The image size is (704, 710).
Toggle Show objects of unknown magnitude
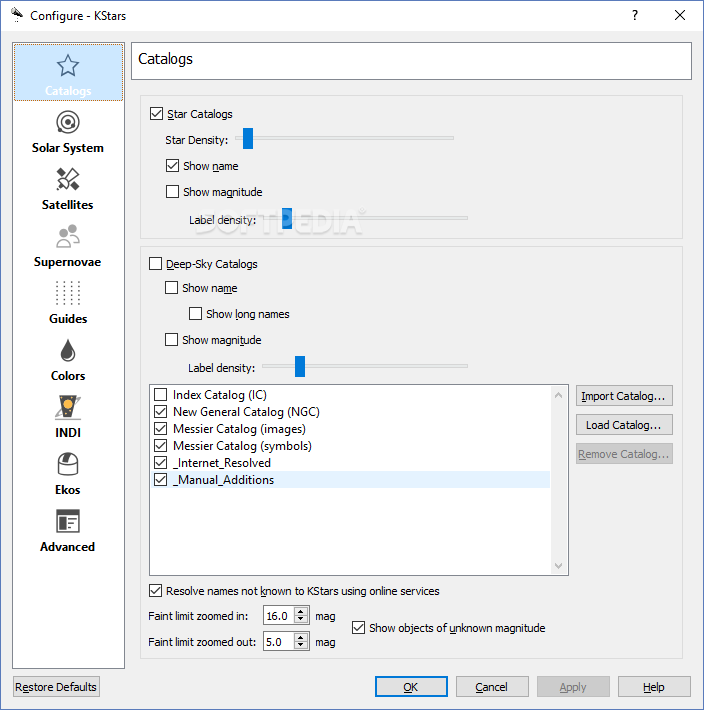pos(358,628)
